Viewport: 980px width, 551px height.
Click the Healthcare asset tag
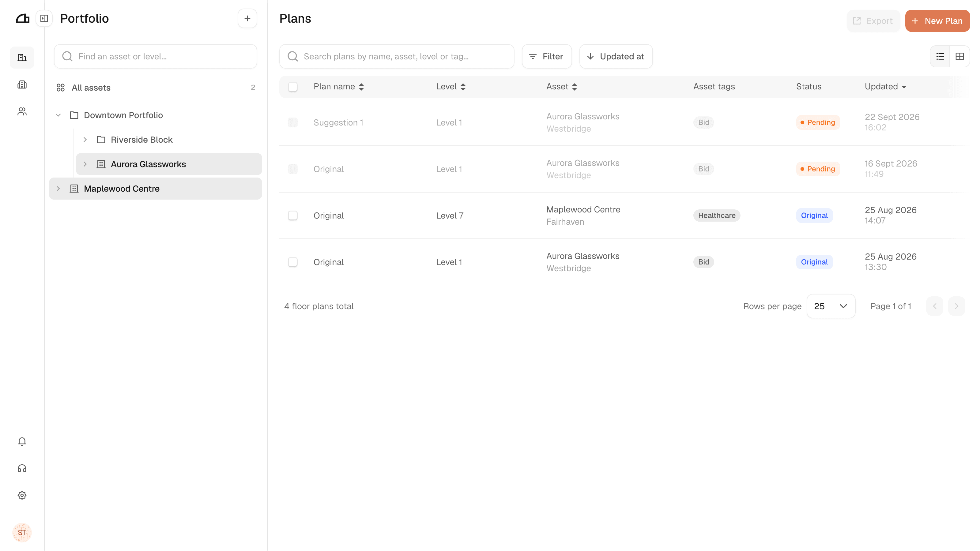coord(717,216)
